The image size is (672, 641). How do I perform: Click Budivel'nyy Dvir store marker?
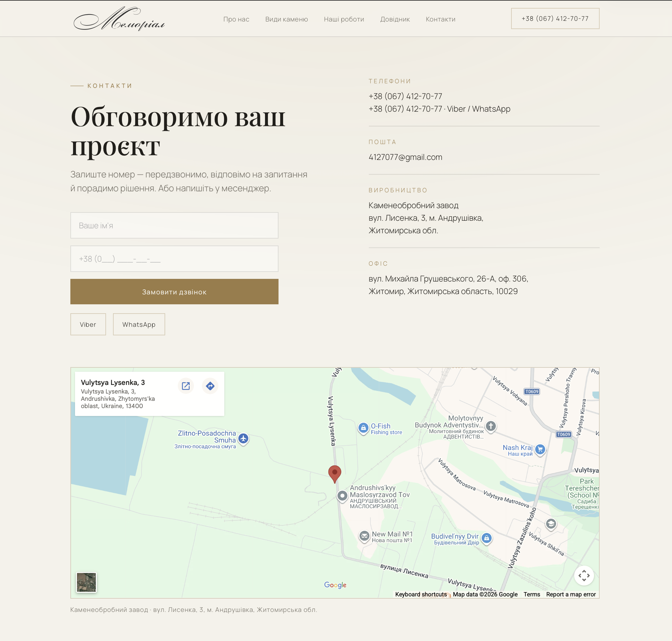tap(487, 539)
